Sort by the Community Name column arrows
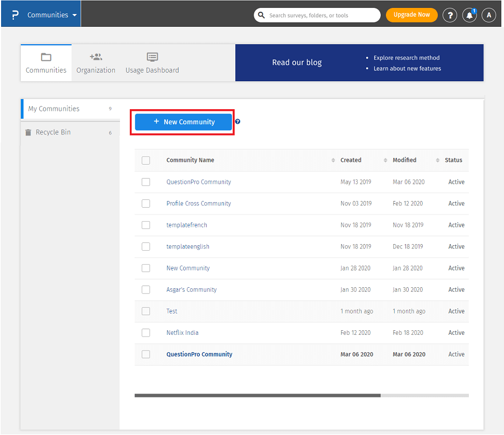This screenshot has width=504, height=435. 333,161
